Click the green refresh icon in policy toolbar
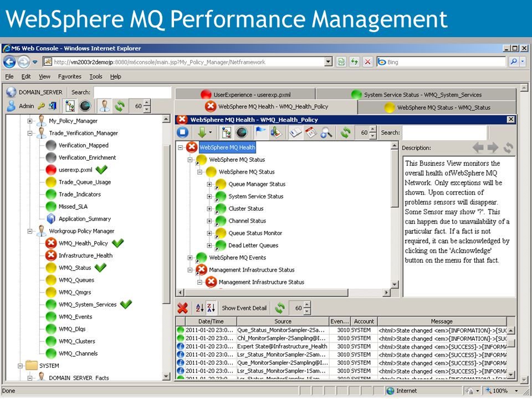The image size is (532, 399). coord(345,132)
